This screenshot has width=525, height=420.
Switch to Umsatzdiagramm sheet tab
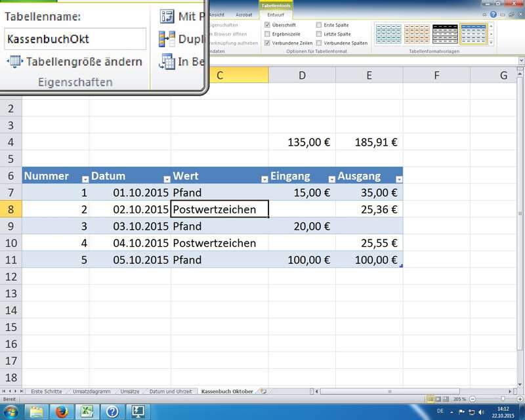(x=91, y=391)
